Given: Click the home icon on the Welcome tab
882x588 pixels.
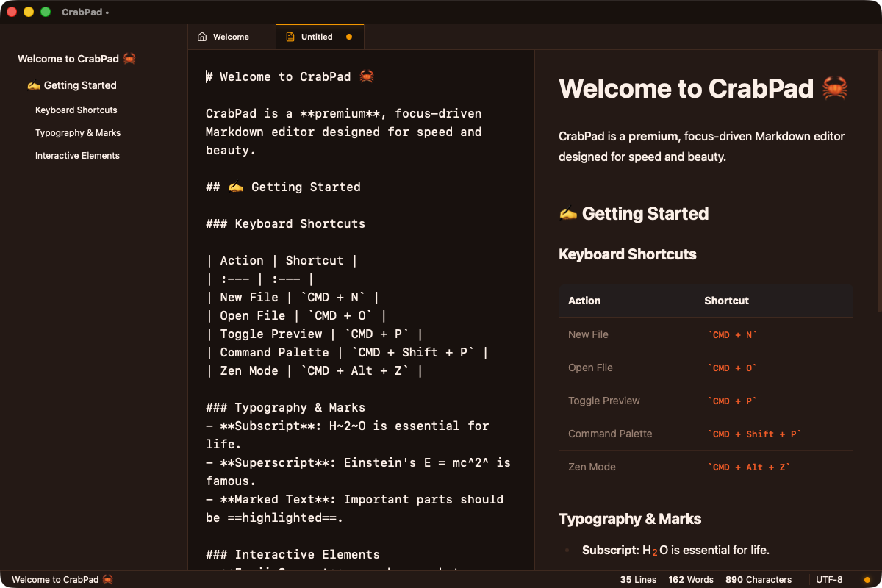Looking at the screenshot, I should pyautogui.click(x=201, y=35).
